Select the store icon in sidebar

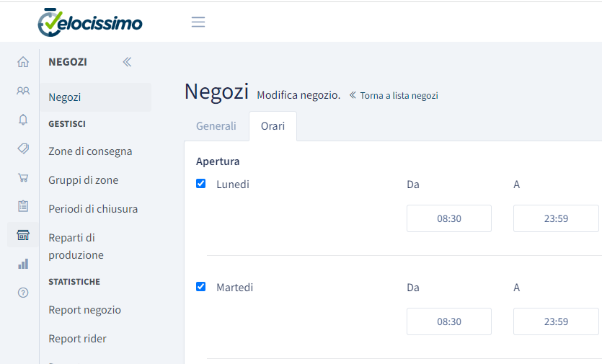(x=23, y=234)
